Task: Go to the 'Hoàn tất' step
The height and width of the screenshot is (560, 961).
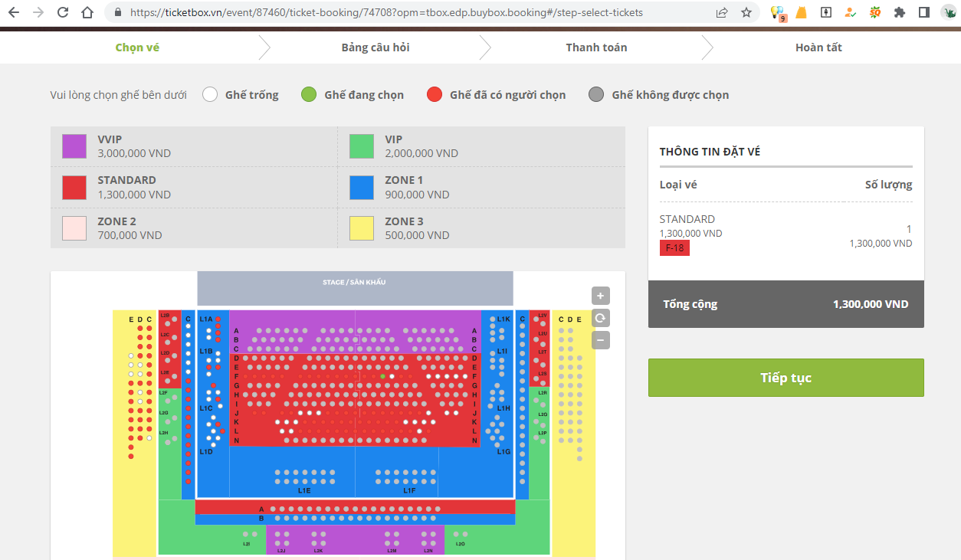Action: pyautogui.click(x=818, y=47)
